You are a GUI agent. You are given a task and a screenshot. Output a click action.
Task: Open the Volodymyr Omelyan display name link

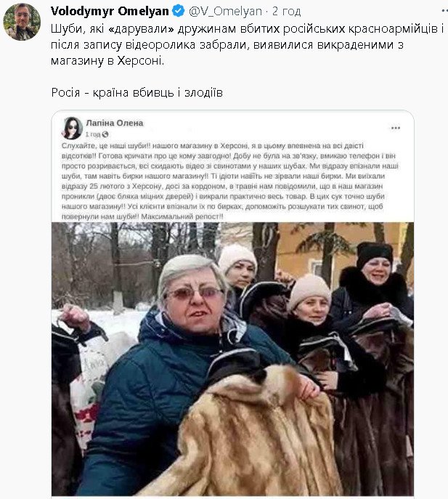point(110,12)
